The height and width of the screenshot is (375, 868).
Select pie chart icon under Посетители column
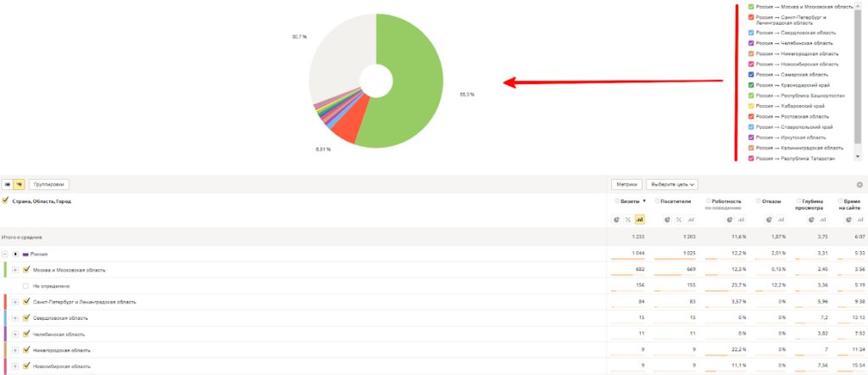[667, 220]
